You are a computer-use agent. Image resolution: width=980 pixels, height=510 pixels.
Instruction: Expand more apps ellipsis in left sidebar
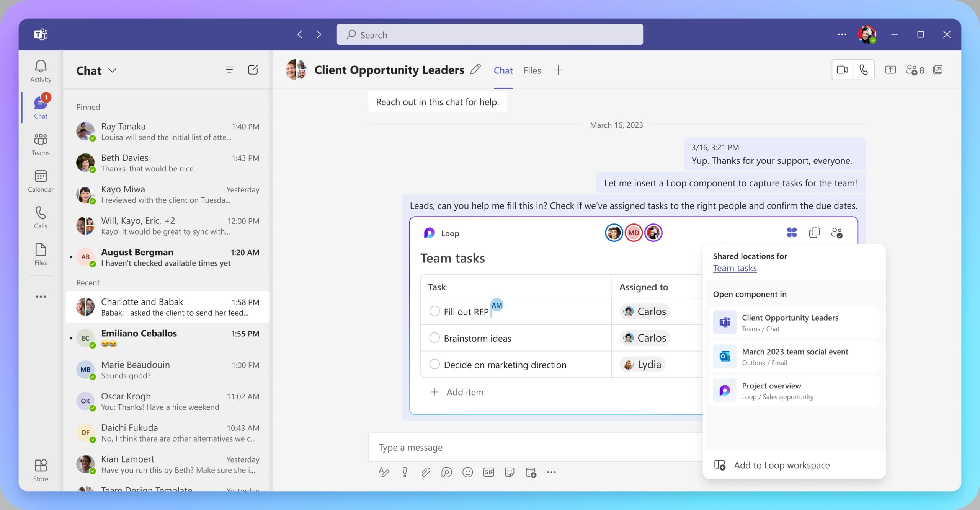(41, 297)
